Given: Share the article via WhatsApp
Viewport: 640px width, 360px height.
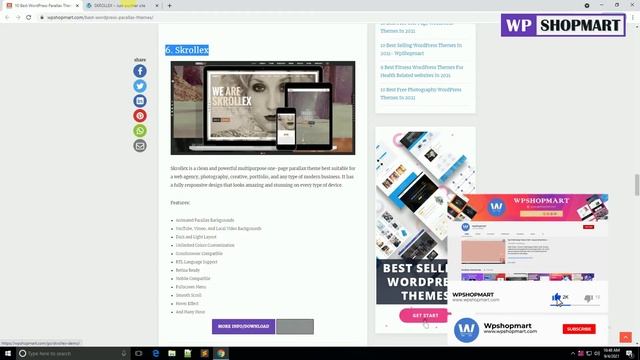Looking at the screenshot, I should click(x=140, y=131).
